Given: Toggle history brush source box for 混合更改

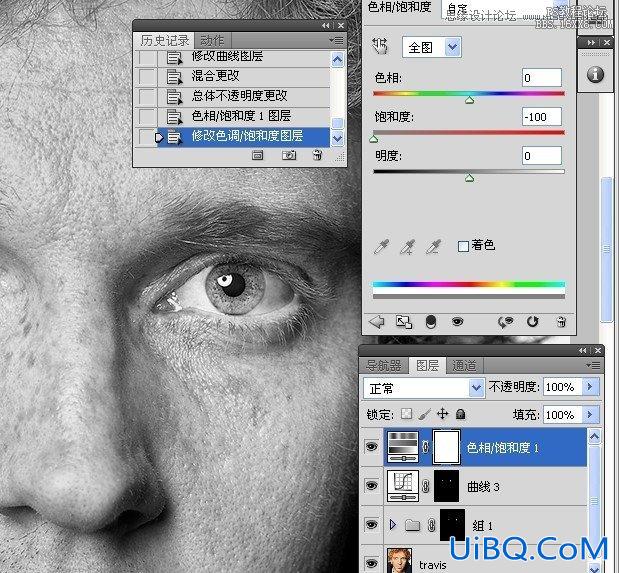Looking at the screenshot, I should [147, 76].
